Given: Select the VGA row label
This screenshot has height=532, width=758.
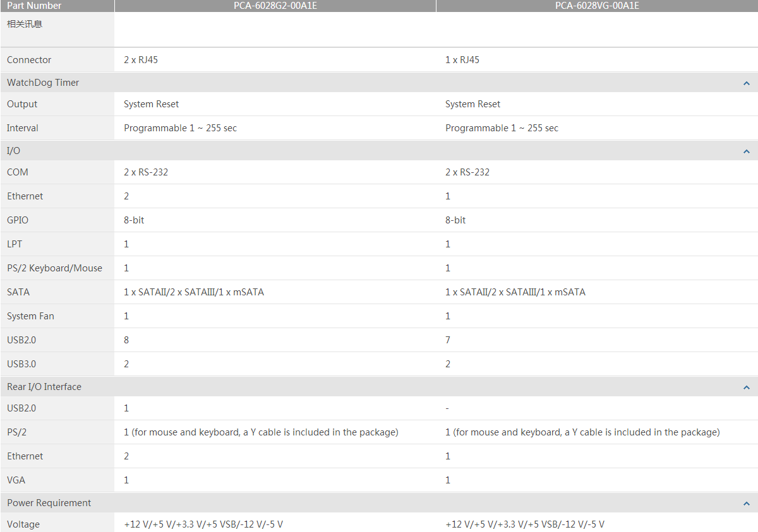Looking at the screenshot, I should point(16,480).
